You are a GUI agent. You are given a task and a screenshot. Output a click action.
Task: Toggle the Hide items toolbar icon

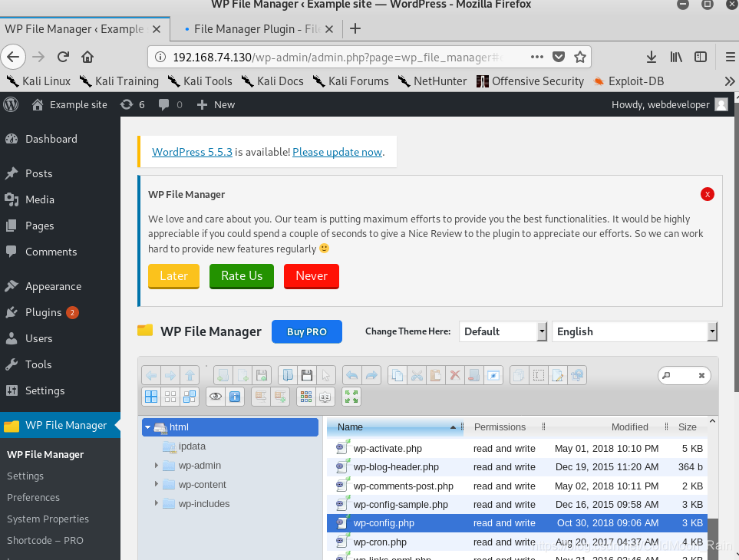(x=493, y=375)
